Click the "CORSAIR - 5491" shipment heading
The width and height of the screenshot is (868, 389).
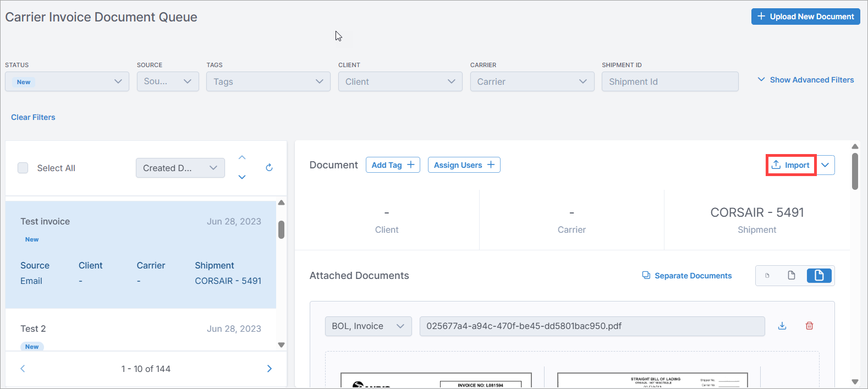coord(757,212)
